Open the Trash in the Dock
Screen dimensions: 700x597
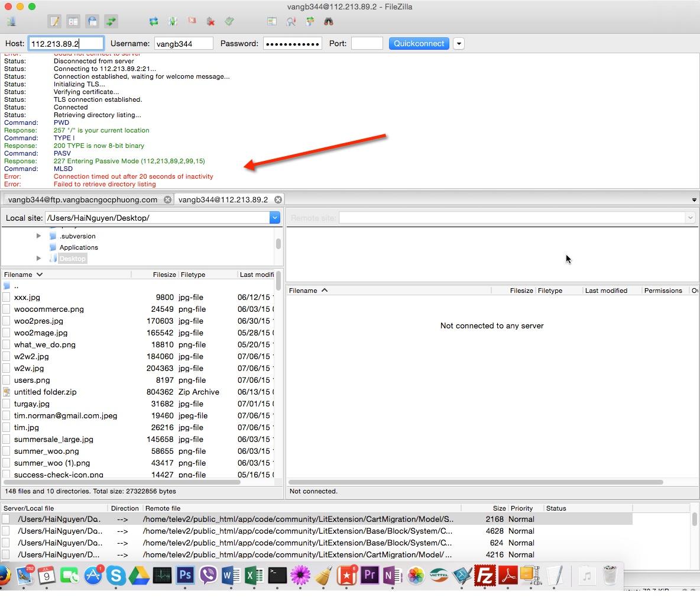(x=610, y=575)
